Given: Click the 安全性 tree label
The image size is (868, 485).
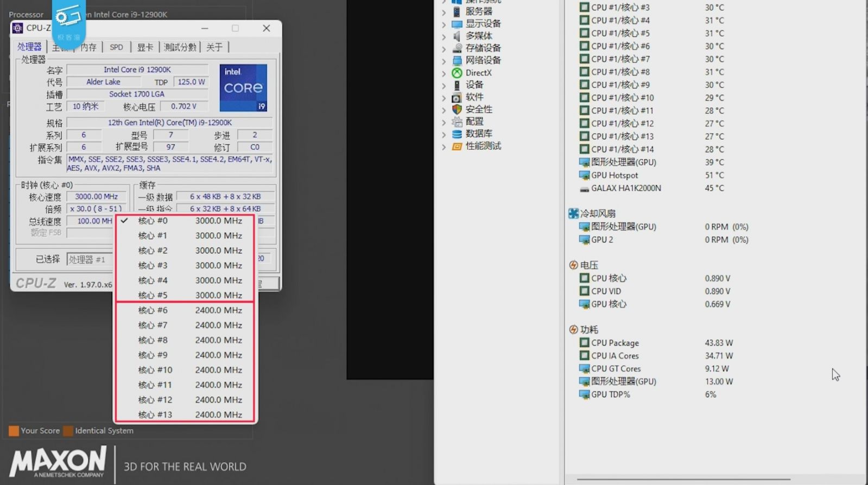Looking at the screenshot, I should 479,109.
